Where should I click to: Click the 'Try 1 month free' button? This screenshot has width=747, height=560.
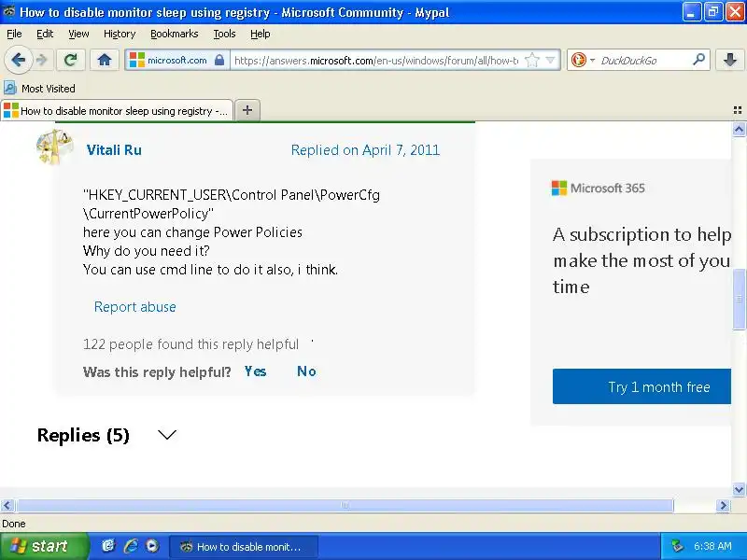point(641,386)
